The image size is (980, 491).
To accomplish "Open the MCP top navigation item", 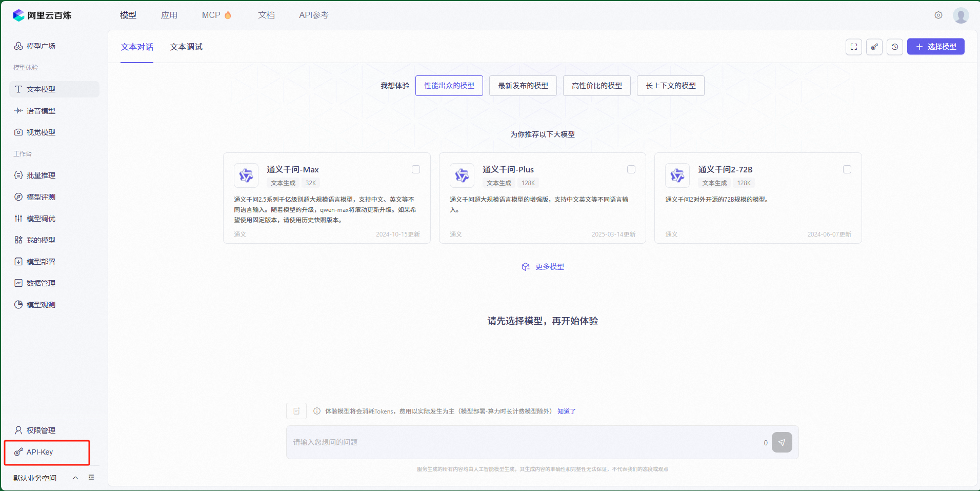I will 216,15.
